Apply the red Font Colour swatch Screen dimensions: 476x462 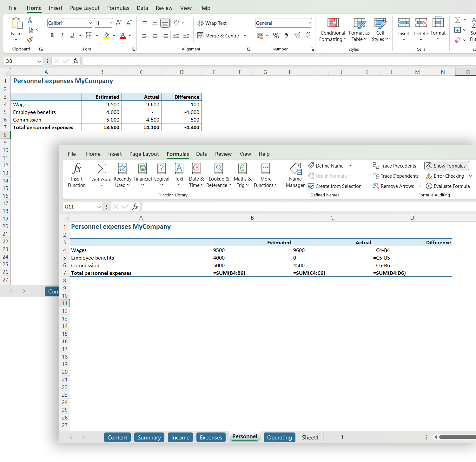pyautogui.click(x=123, y=36)
